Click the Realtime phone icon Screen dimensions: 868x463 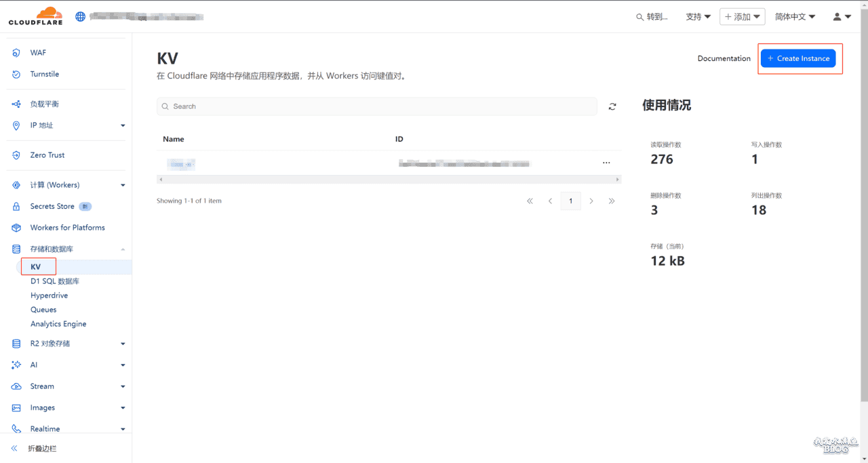coord(16,429)
